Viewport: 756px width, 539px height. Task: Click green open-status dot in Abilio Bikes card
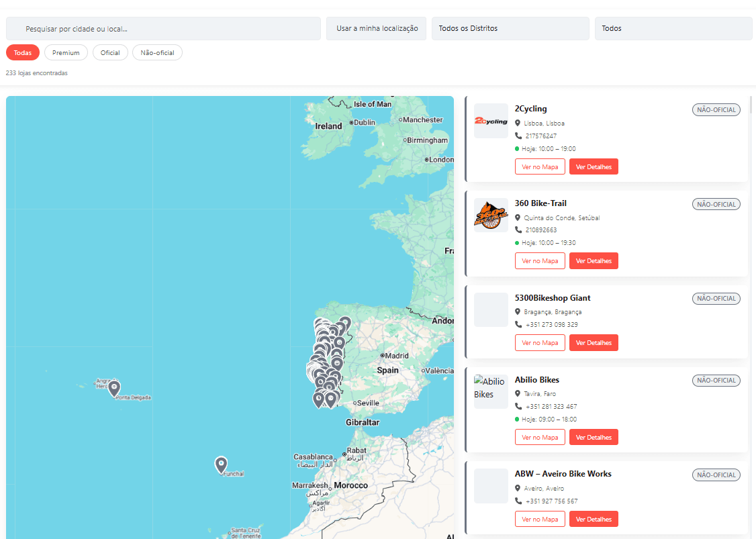(x=517, y=420)
